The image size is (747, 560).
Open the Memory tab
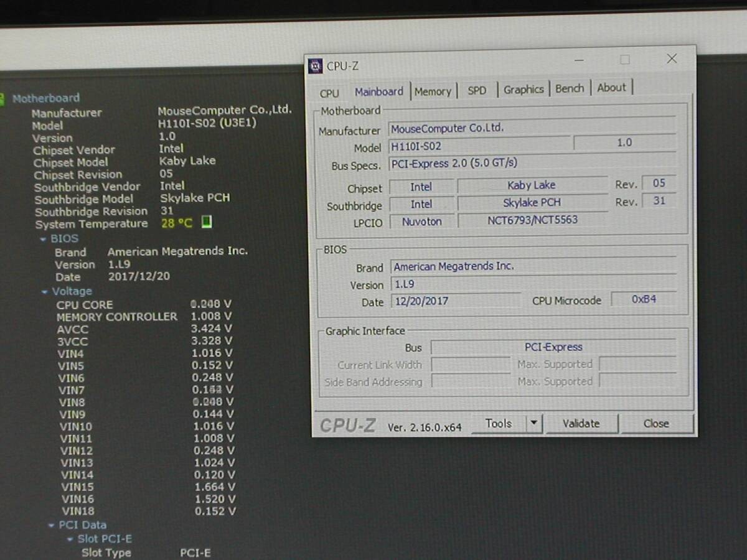433,91
